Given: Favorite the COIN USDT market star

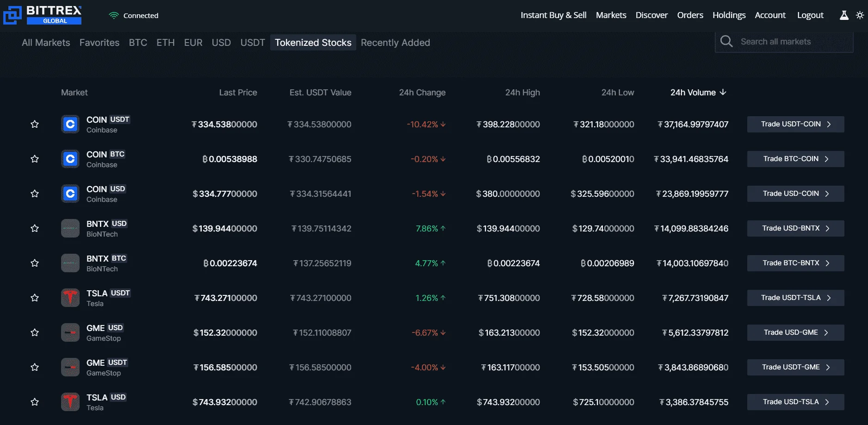Looking at the screenshot, I should pyautogui.click(x=35, y=124).
